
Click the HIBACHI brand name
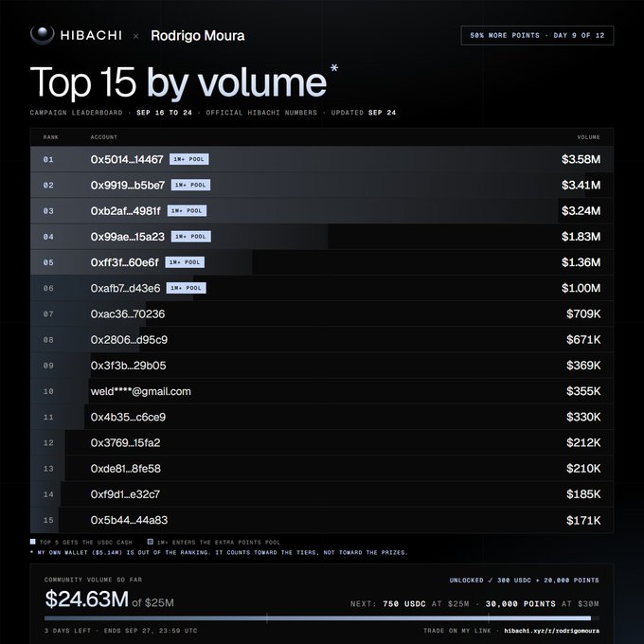91,35
